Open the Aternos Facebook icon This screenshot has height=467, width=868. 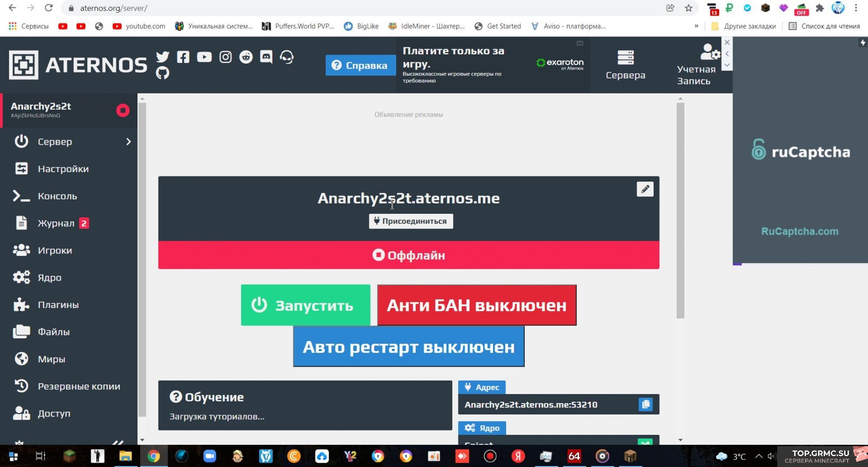pos(183,57)
